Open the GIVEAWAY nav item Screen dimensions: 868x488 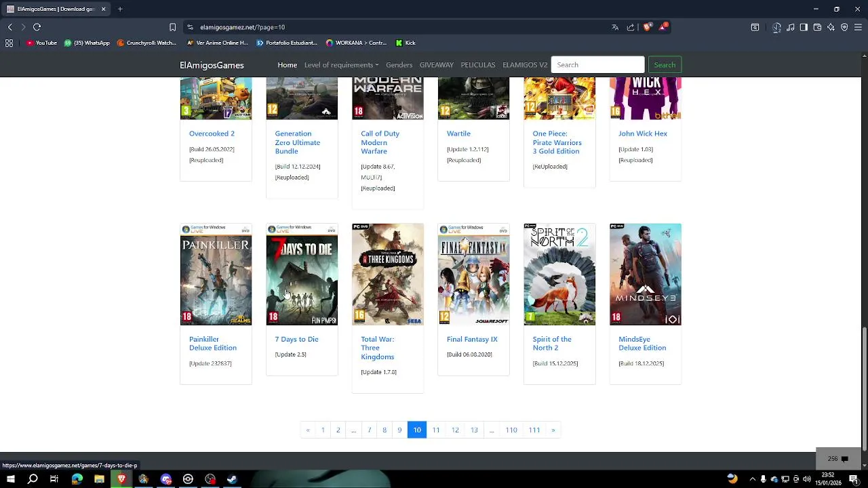click(437, 65)
